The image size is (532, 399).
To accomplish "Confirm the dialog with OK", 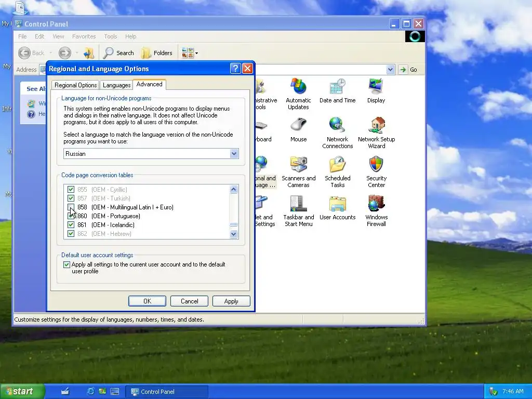I will (147, 301).
